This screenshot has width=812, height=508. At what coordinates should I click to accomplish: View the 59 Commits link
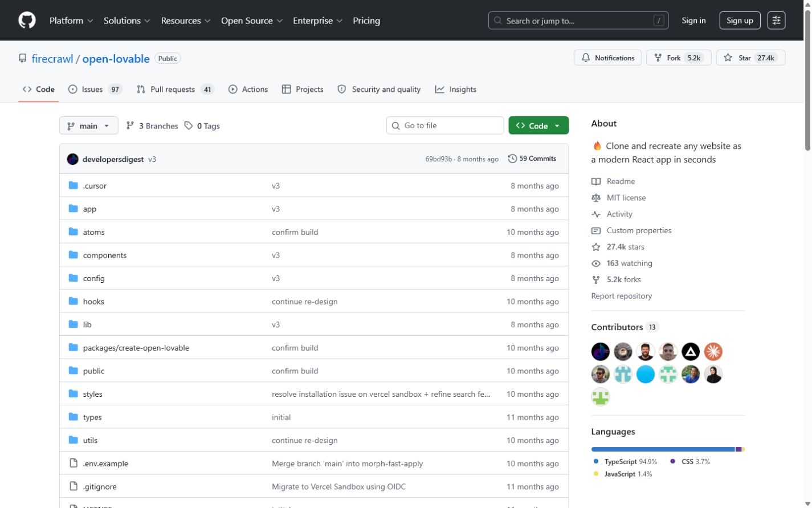[x=532, y=159]
